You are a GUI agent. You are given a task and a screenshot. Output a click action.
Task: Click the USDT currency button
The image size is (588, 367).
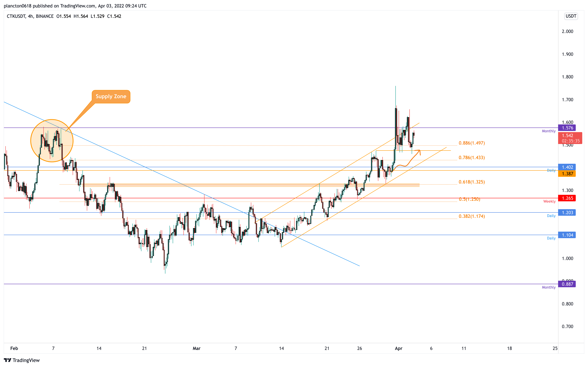click(x=571, y=16)
